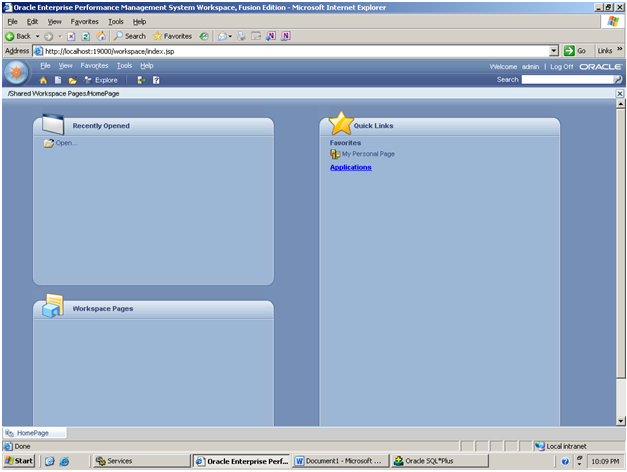Click the Quick Links star icon
The height and width of the screenshot is (472, 627).
tap(341, 123)
